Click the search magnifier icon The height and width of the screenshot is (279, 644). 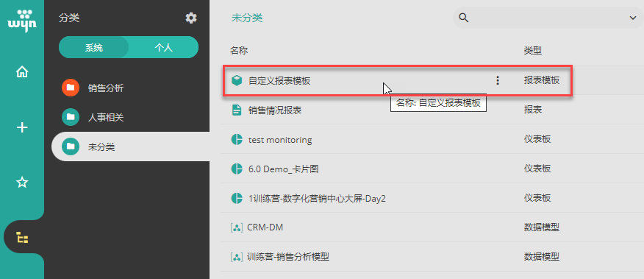[x=464, y=18]
